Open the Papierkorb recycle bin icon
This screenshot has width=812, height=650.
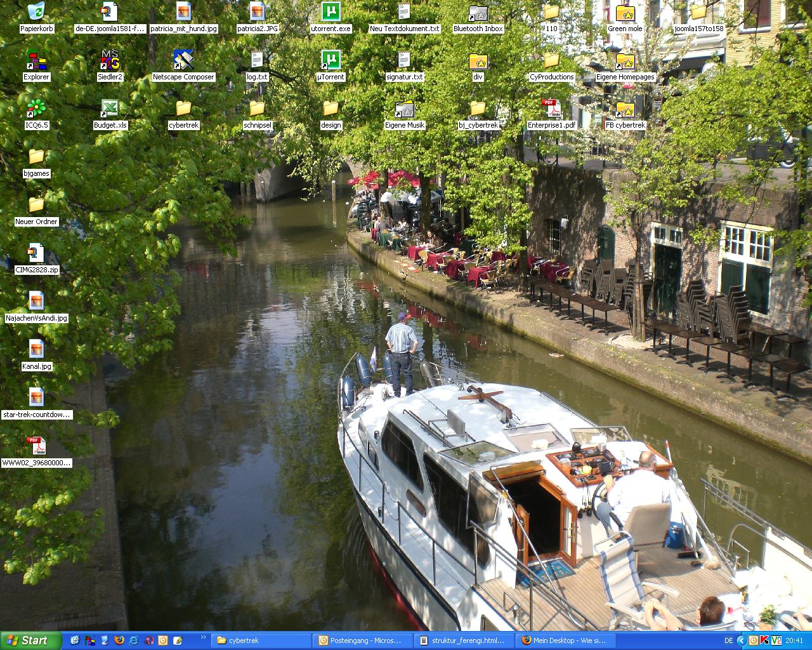click(36, 12)
